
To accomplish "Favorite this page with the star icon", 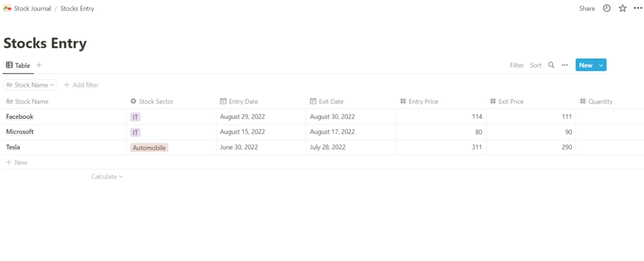I will [622, 8].
